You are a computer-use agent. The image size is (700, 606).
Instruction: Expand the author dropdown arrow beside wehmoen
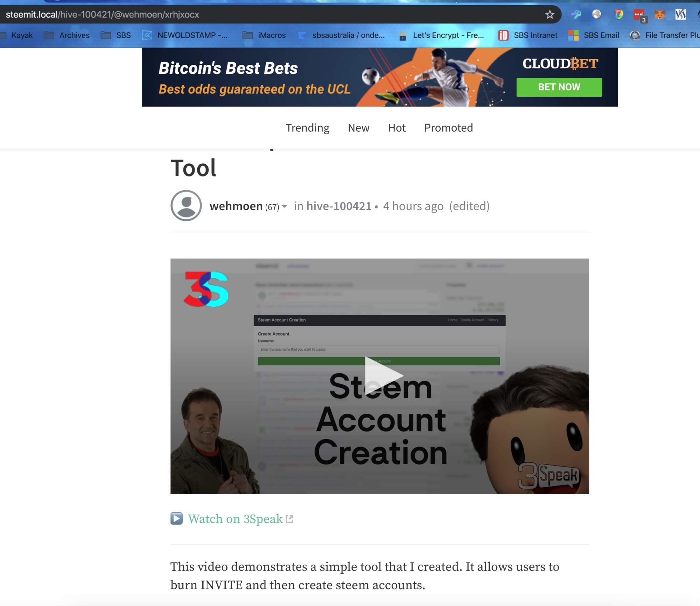coord(284,206)
